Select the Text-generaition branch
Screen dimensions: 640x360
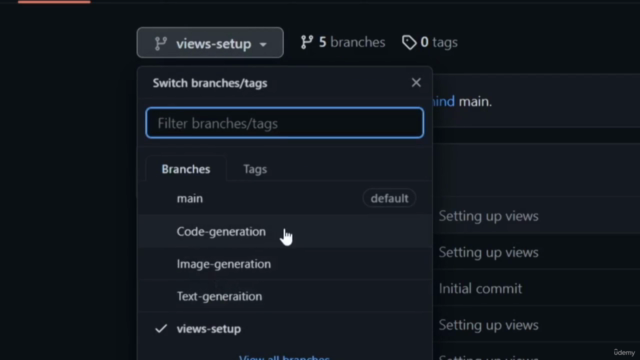click(x=284, y=296)
